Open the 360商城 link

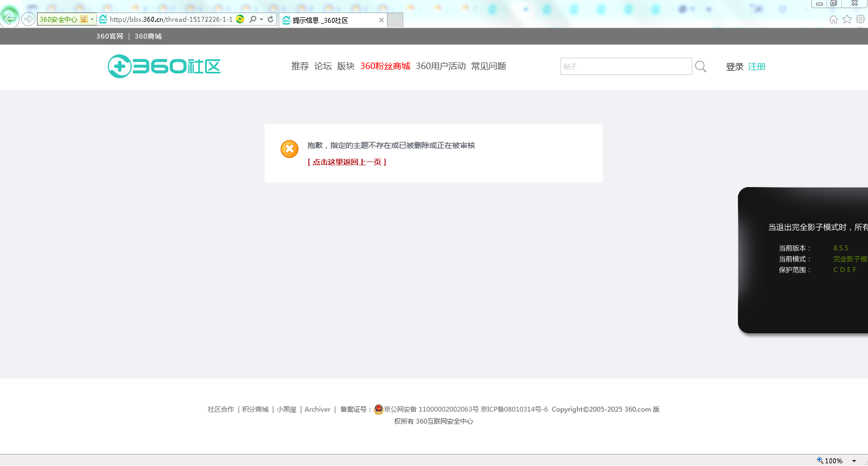148,36
